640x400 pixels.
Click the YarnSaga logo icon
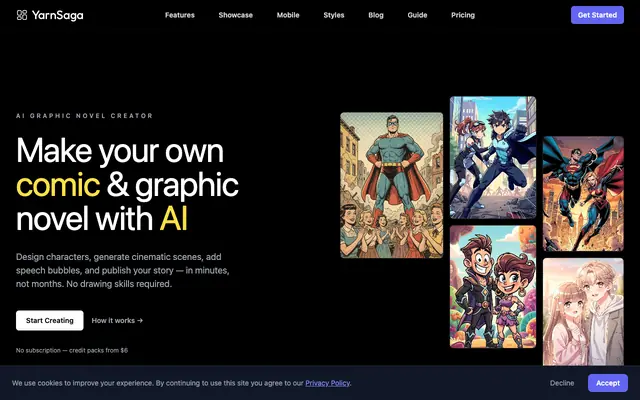pos(22,15)
